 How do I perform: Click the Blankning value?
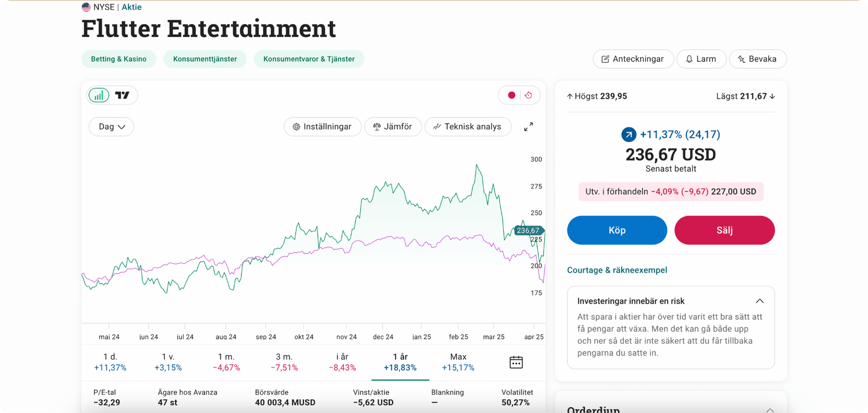435,403
